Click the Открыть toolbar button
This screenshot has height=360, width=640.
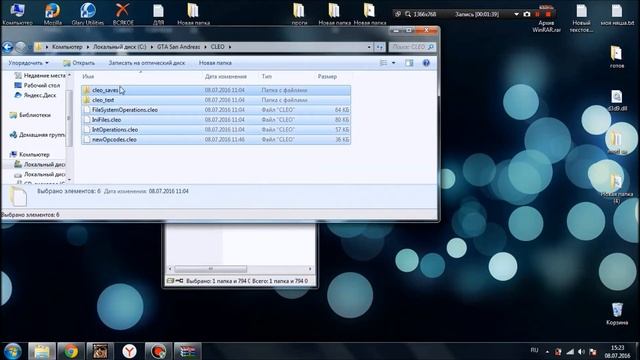[x=79, y=63]
